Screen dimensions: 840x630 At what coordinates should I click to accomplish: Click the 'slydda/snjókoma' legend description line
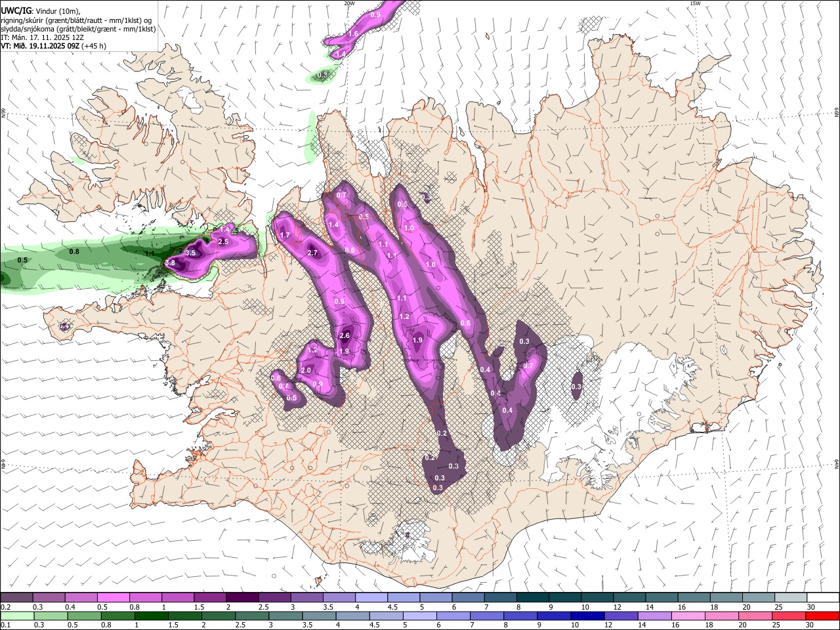tap(78, 29)
